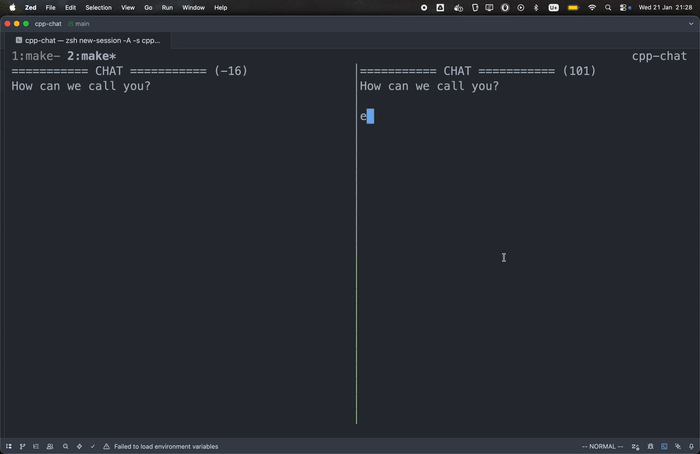This screenshot has width=700, height=454.
Task: Open Control Center in menu bar
Action: point(625,8)
